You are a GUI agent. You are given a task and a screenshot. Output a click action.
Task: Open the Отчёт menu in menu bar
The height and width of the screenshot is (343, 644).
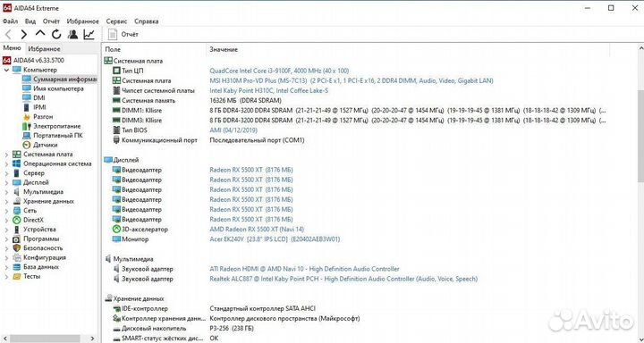(x=51, y=21)
